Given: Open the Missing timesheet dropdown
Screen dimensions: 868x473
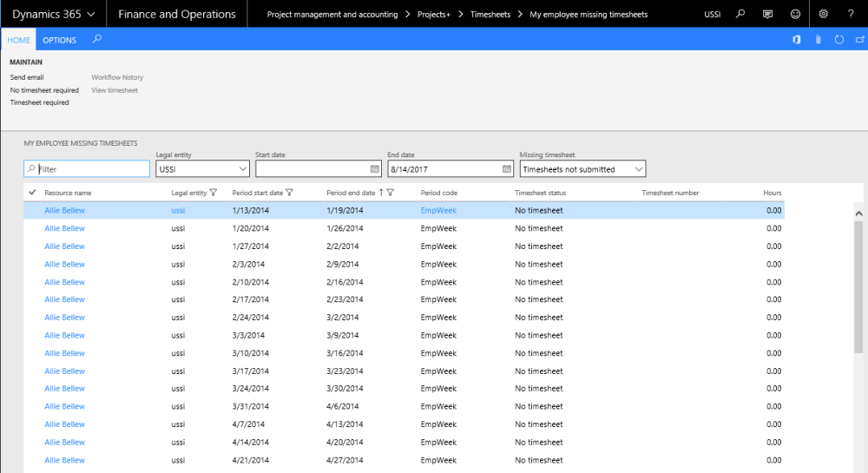Looking at the screenshot, I should (x=638, y=169).
